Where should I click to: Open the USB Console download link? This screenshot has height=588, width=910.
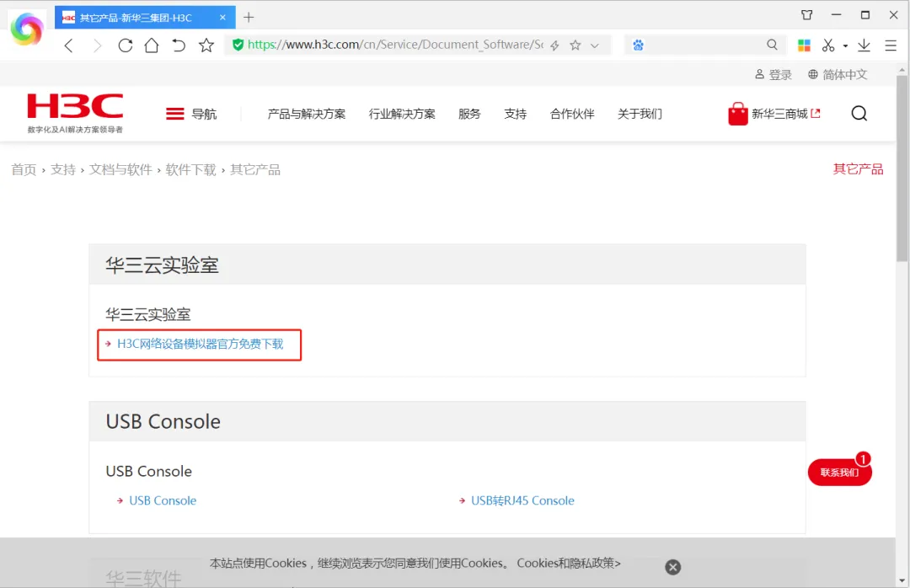click(x=163, y=500)
